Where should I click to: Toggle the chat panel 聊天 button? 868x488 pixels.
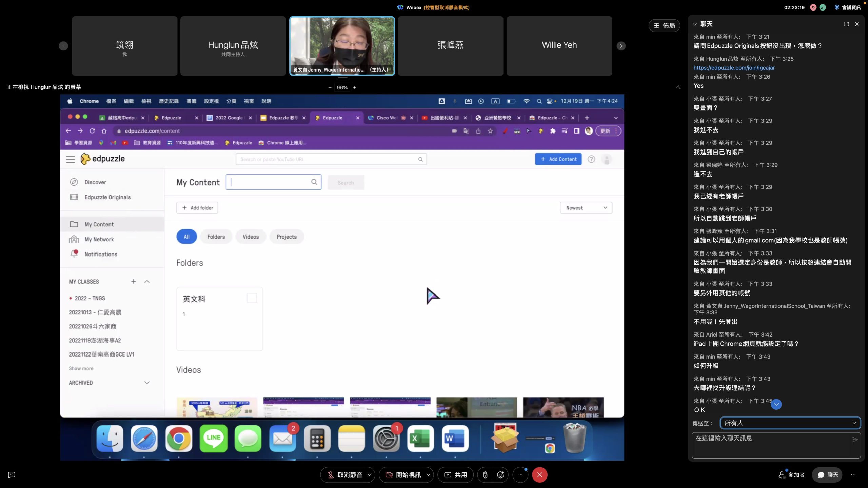tap(828, 475)
